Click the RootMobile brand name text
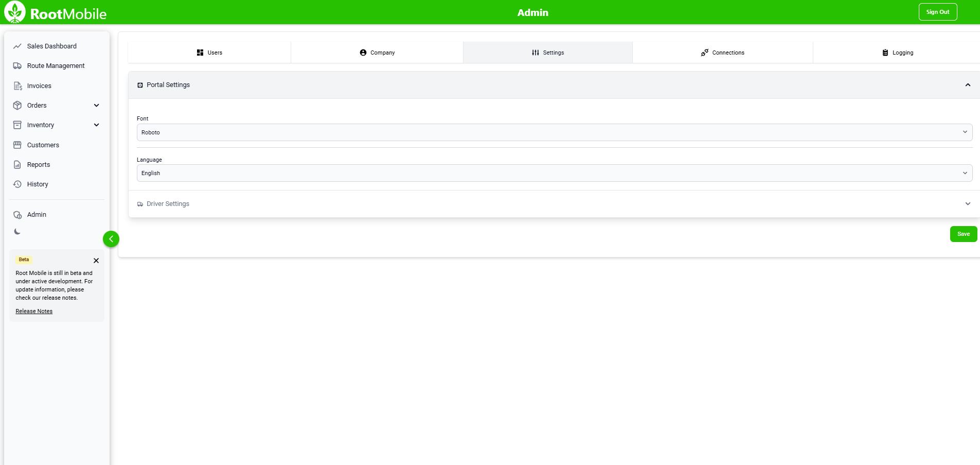 (x=68, y=14)
